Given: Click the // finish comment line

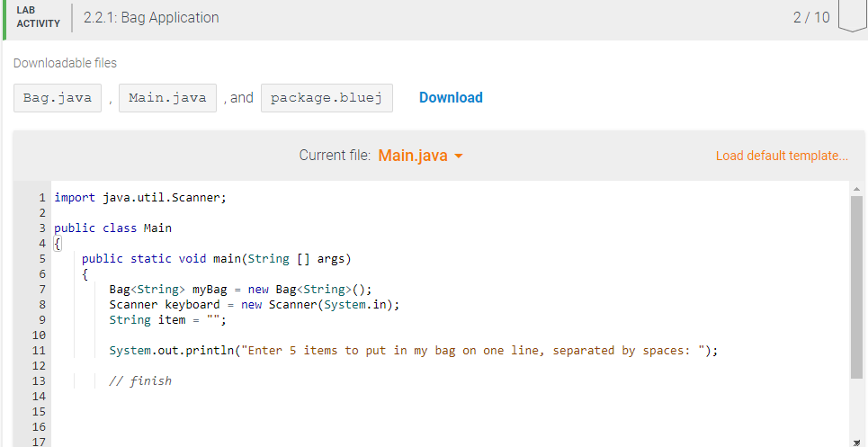Looking at the screenshot, I should 140,380.
